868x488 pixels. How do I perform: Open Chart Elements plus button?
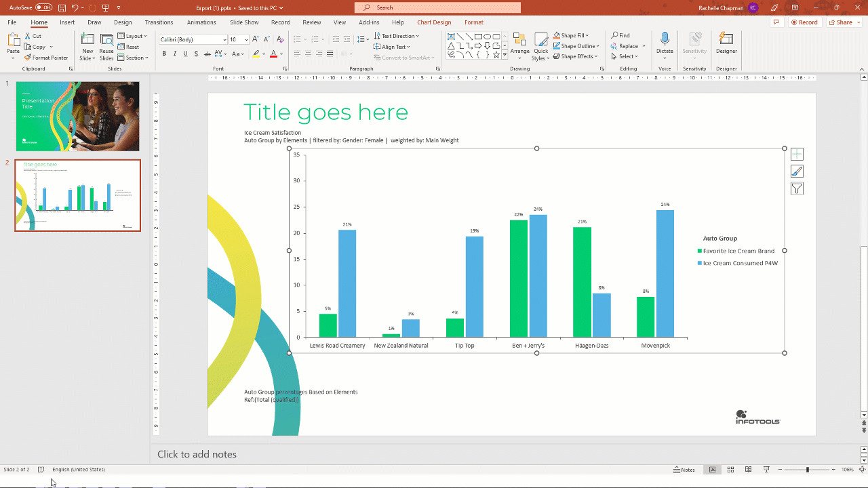click(797, 154)
